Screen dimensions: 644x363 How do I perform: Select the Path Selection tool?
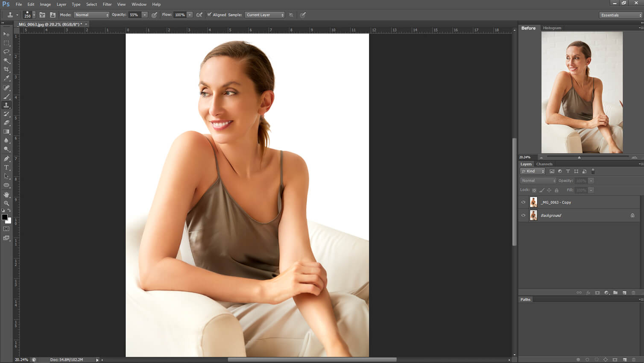click(6, 176)
